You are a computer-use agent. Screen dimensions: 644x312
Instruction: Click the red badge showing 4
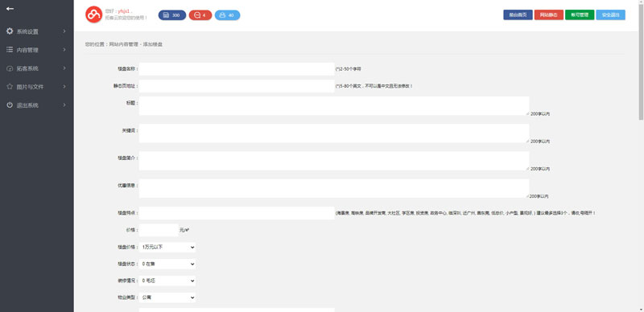(x=200, y=15)
